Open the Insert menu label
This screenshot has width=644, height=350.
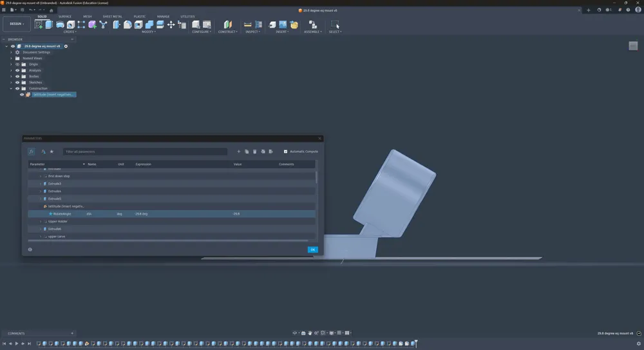[282, 32]
